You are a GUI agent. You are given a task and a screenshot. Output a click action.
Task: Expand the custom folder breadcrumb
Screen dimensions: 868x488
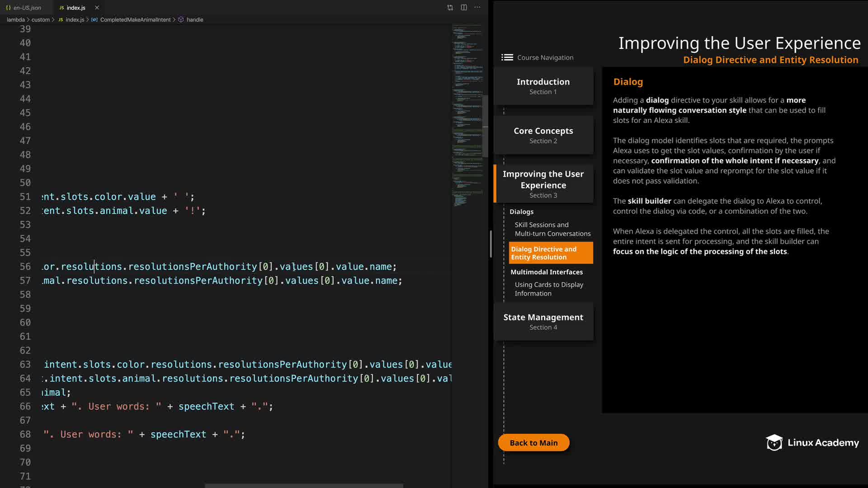coord(40,20)
